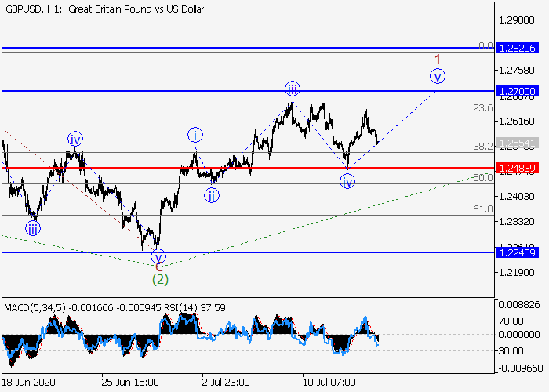Screen dimensions: 549x392
Task: Select circled wave v label beside red 1
Action: click(x=438, y=76)
